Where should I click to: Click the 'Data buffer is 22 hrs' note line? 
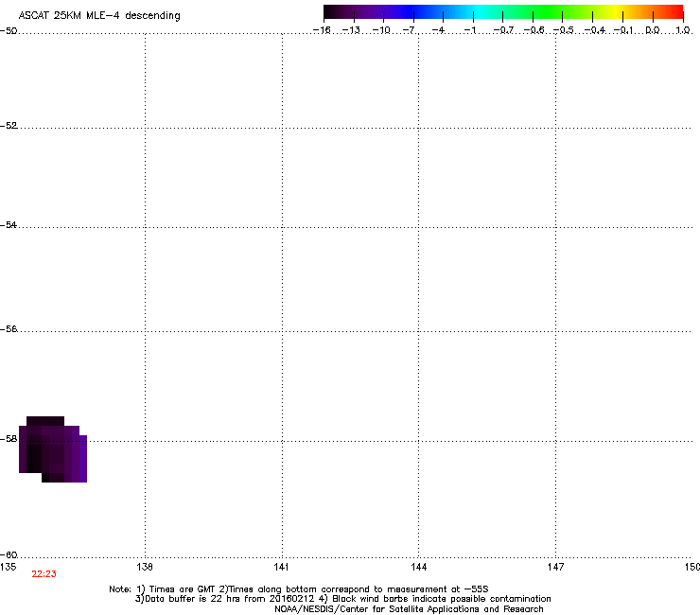(342, 599)
